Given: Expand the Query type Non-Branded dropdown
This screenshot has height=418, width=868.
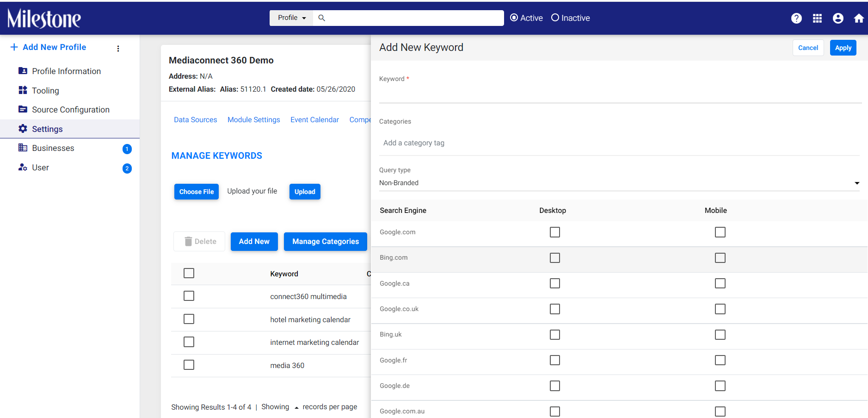Looking at the screenshot, I should point(619,183).
